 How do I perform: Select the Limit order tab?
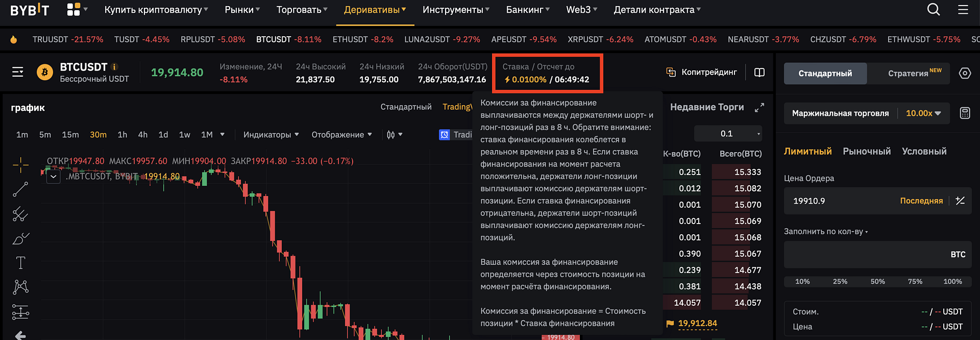click(x=808, y=151)
